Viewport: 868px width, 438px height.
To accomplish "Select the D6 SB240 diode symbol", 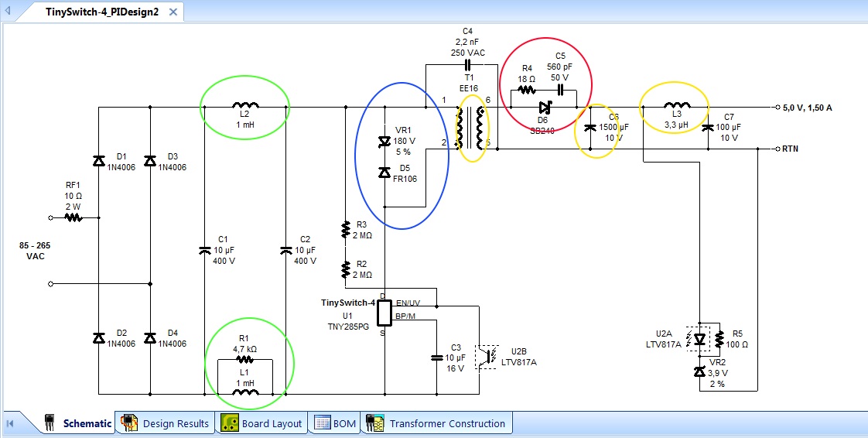I will tap(542, 108).
